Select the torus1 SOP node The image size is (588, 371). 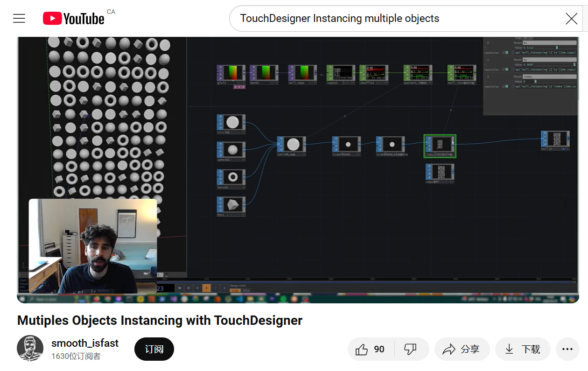(231, 178)
